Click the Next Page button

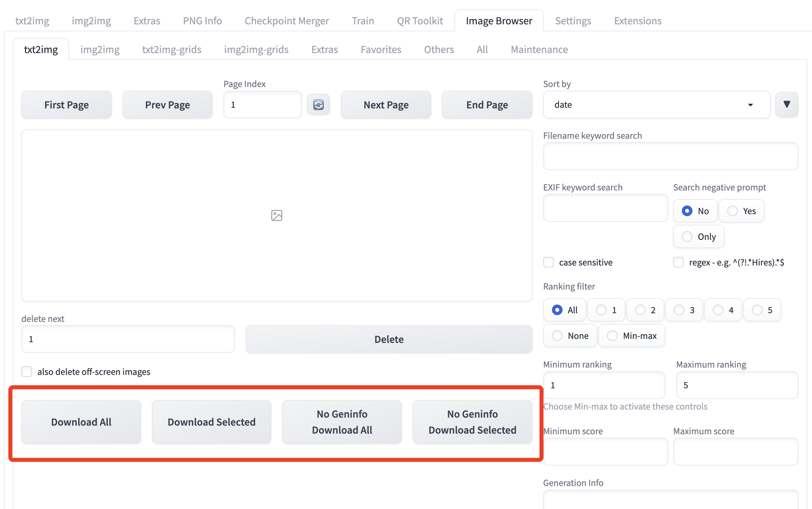[x=386, y=105]
